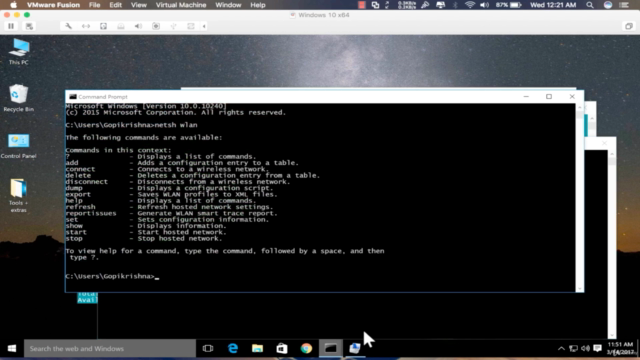Viewport: 640px width, 360px height.
Task: Open the macOS Notification Center icon
Action: coord(624,5)
